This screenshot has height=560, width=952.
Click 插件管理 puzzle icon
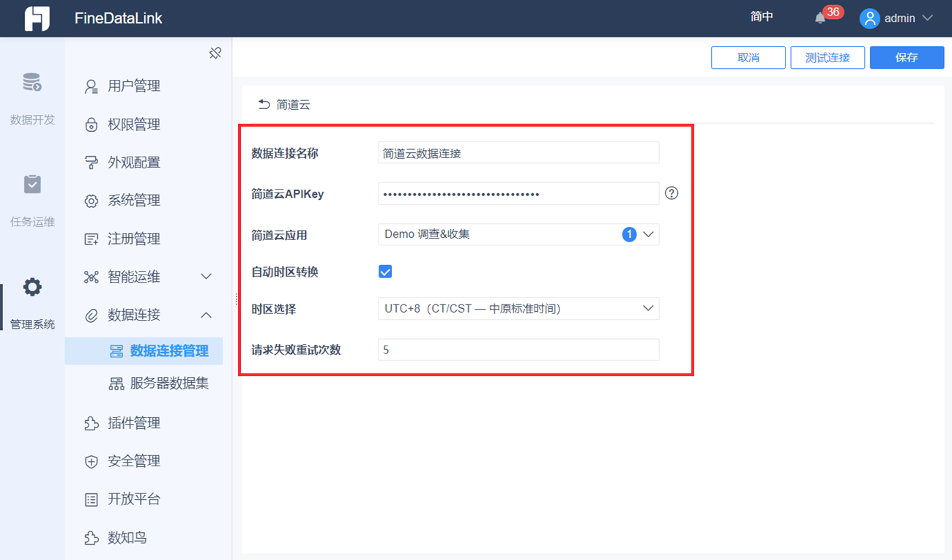coord(92,423)
